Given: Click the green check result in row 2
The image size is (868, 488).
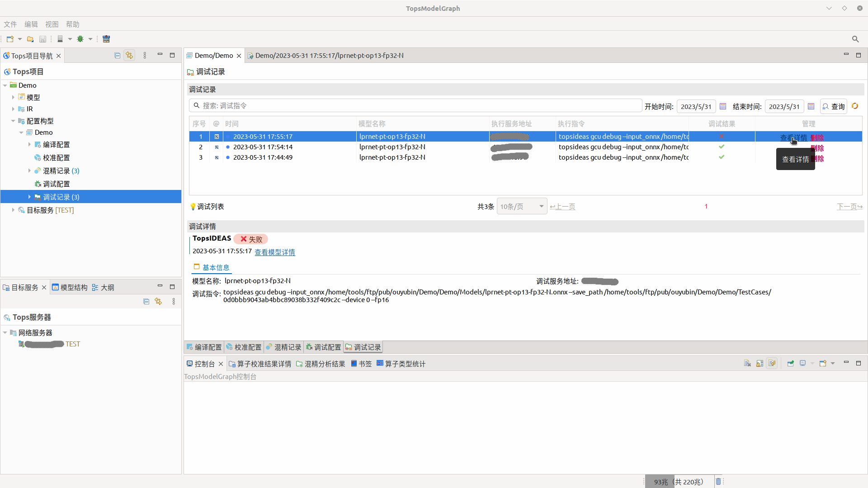Looking at the screenshot, I should pyautogui.click(x=722, y=147).
